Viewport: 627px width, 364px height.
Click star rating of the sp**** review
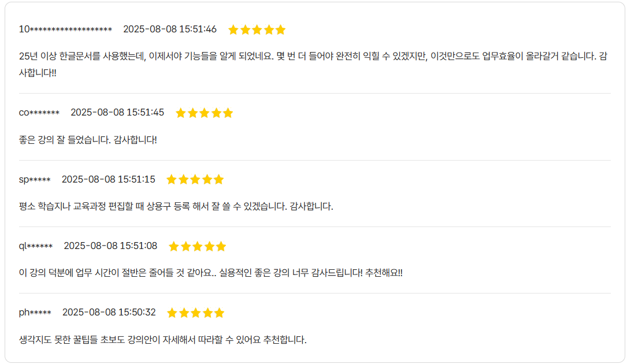pyautogui.click(x=195, y=179)
